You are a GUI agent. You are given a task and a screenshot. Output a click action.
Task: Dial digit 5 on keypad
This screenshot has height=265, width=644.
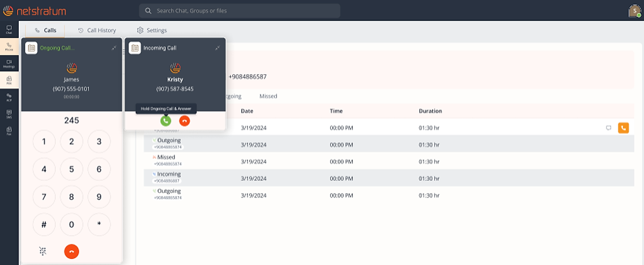(71, 170)
